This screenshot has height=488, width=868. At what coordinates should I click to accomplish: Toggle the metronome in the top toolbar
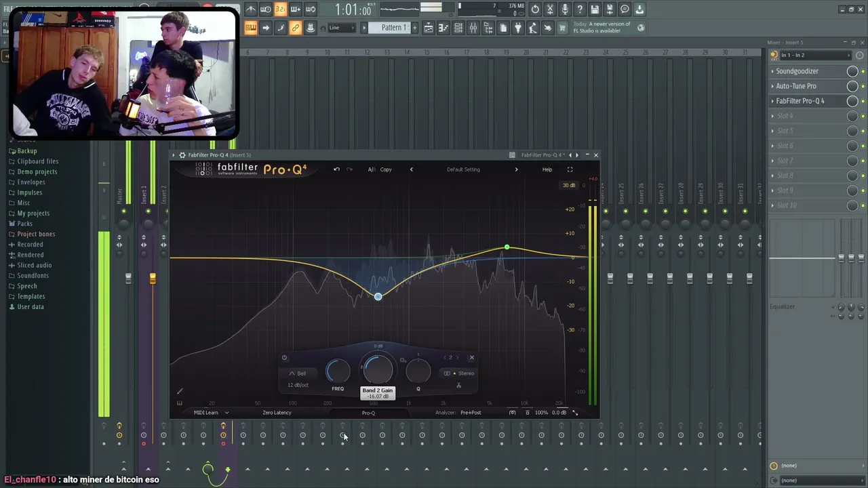click(251, 9)
